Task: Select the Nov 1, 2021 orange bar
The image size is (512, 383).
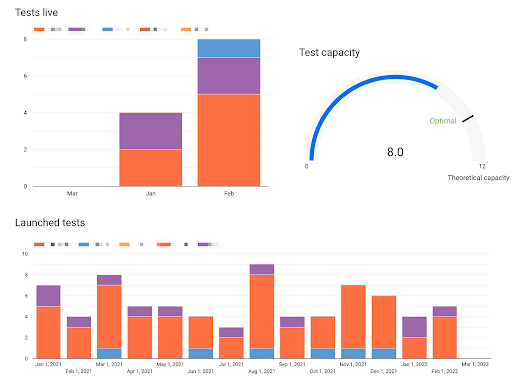Action: tap(353, 317)
